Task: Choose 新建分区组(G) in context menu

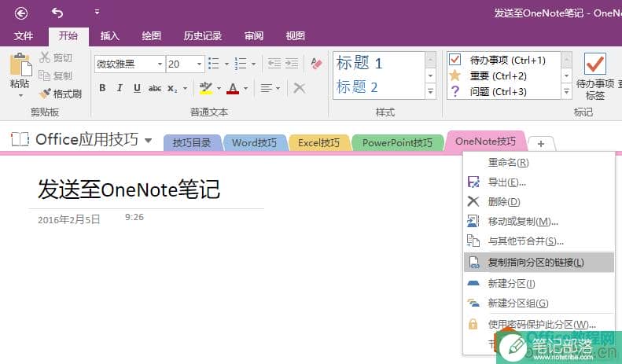Action: click(539, 303)
